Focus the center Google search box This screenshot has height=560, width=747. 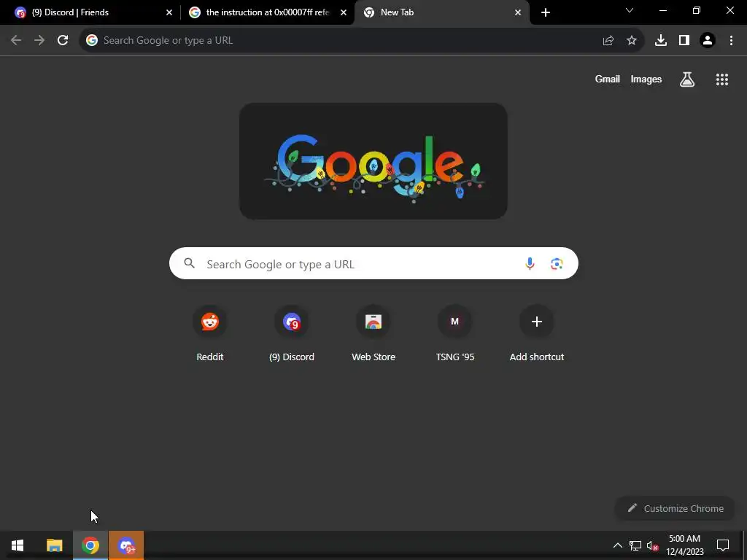coord(373,263)
